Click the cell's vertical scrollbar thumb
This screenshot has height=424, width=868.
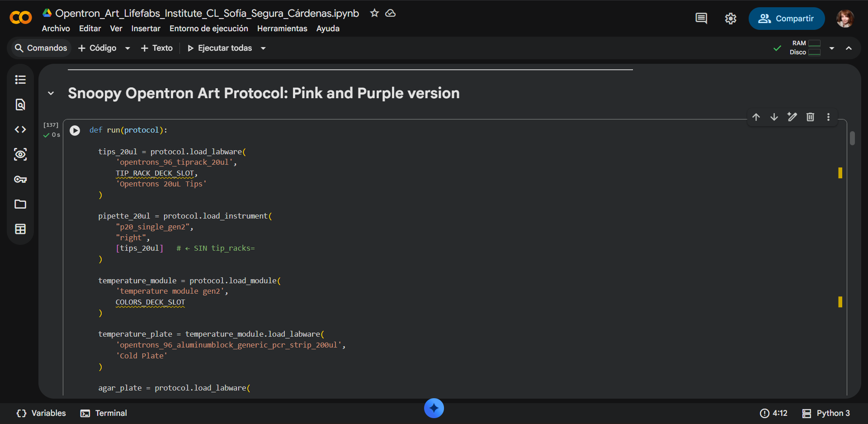852,138
